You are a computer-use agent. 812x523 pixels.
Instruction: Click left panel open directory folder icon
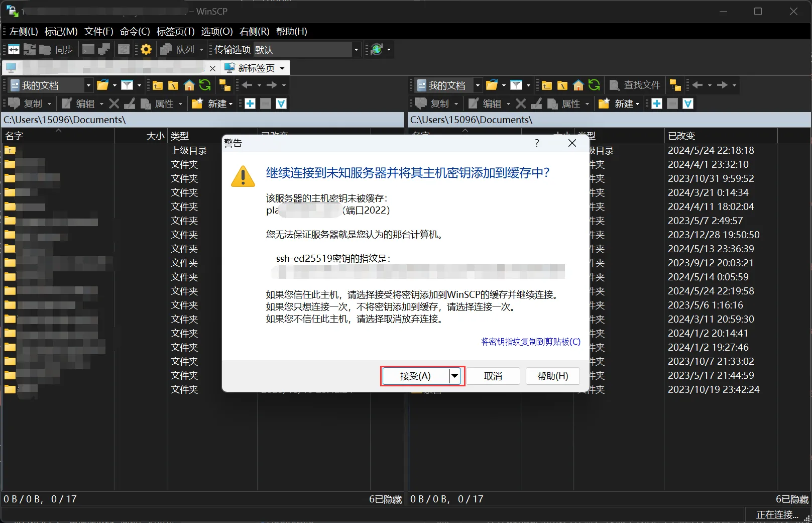point(103,85)
